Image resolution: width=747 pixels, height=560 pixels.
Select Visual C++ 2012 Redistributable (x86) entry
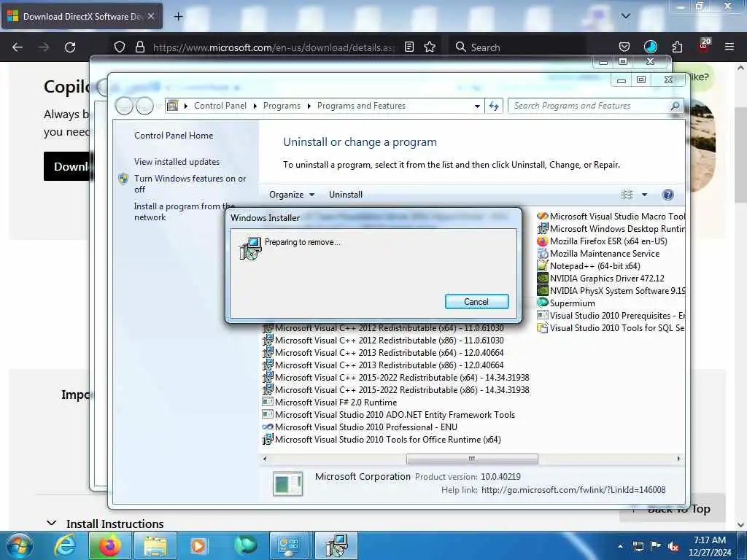[x=383, y=341]
